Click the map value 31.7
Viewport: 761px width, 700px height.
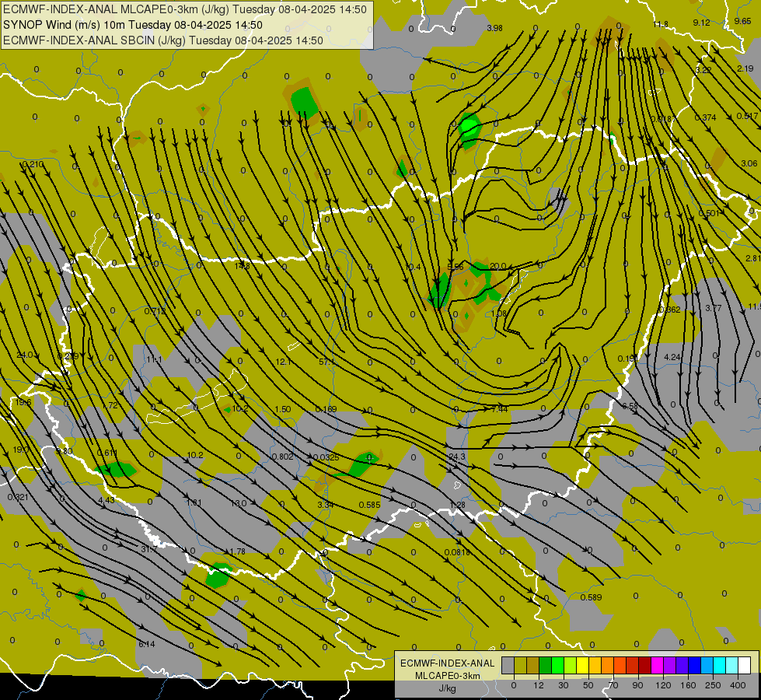coord(148,549)
